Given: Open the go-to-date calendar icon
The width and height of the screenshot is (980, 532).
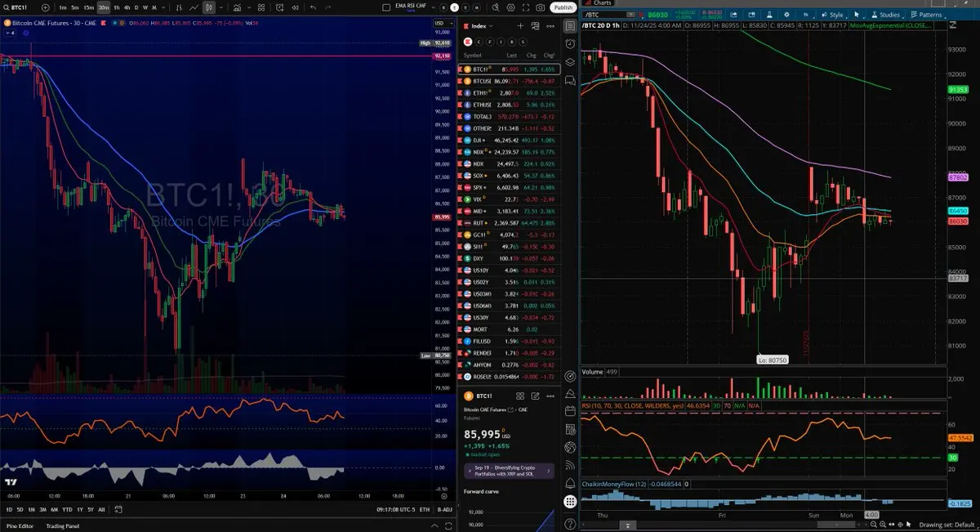Looking at the screenshot, I should (x=118, y=509).
